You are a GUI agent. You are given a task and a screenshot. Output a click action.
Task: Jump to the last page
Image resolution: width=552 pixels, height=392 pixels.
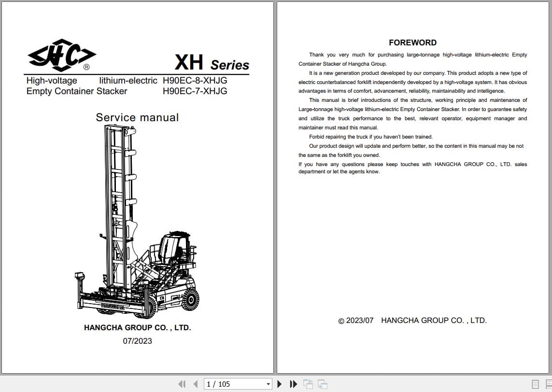(x=293, y=384)
